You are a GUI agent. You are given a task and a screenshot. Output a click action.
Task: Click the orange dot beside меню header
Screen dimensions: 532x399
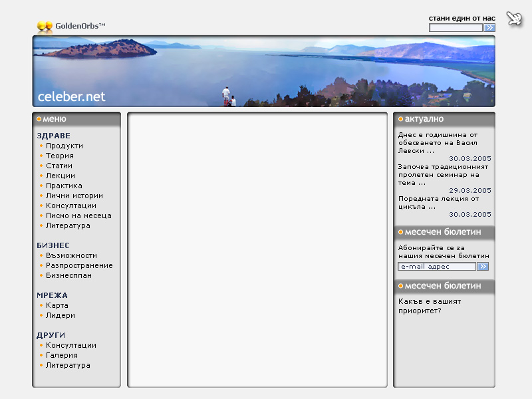(x=39, y=119)
